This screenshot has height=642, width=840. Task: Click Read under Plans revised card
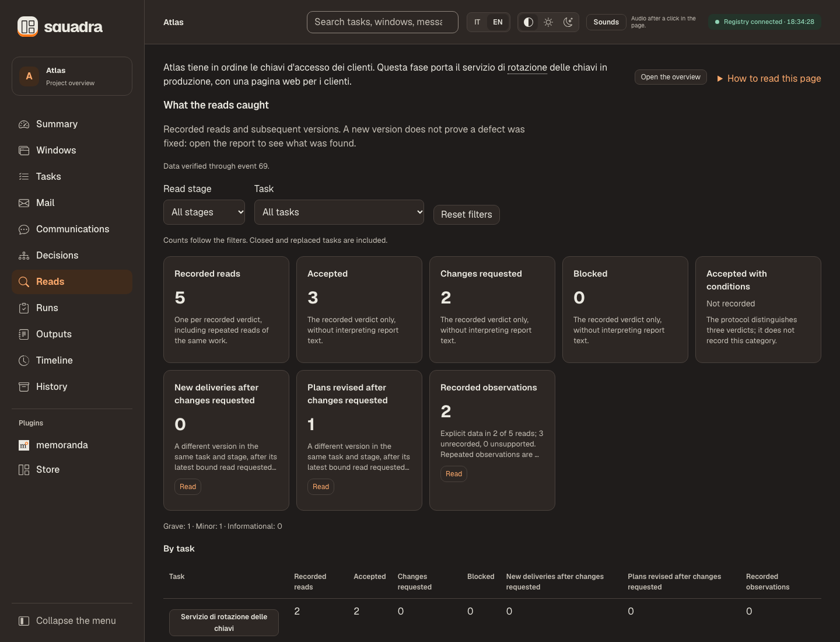point(321,487)
